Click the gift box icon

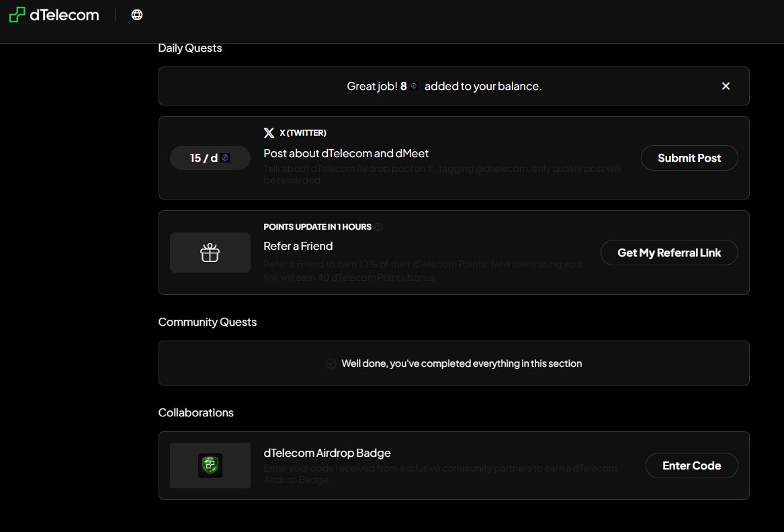pyautogui.click(x=210, y=253)
